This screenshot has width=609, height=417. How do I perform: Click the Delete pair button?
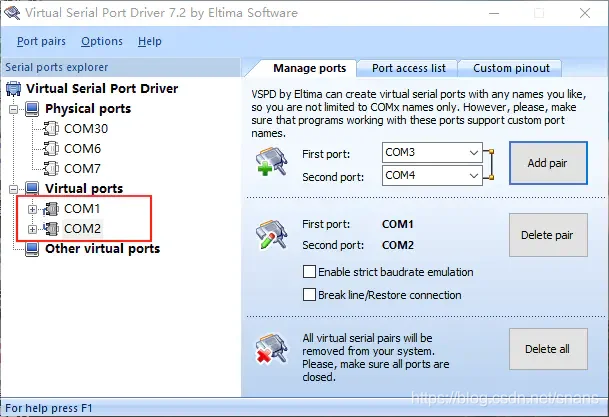click(548, 235)
